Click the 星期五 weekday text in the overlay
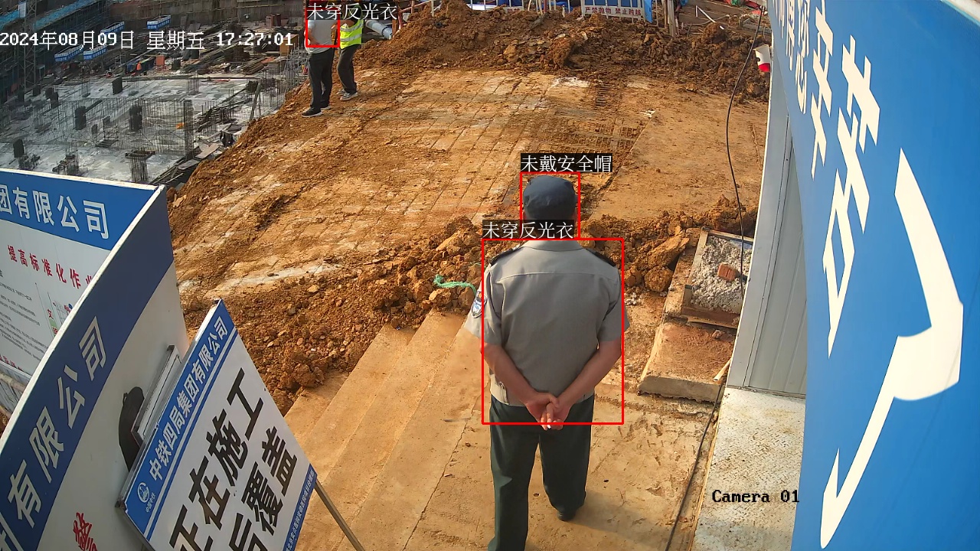 175,41
